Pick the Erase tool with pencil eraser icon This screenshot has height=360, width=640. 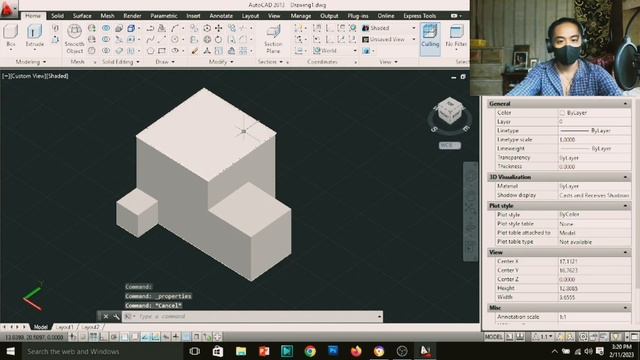click(x=195, y=51)
